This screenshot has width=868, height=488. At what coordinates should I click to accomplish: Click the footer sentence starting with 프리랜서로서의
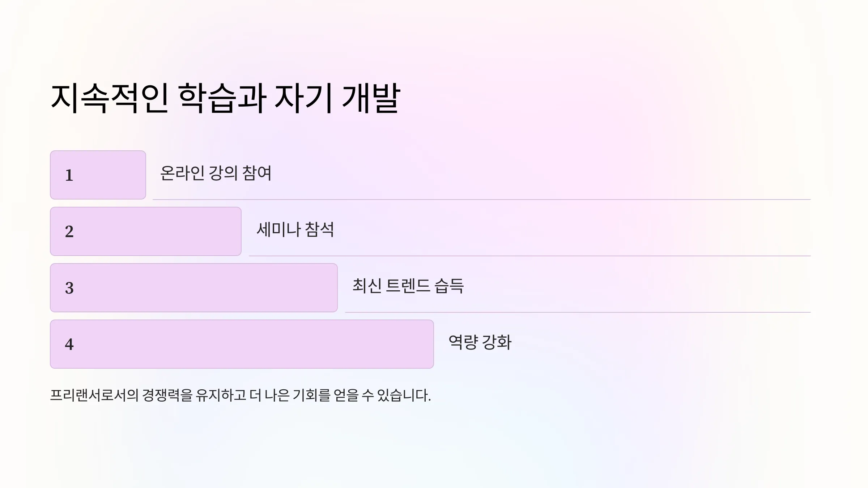(241, 395)
